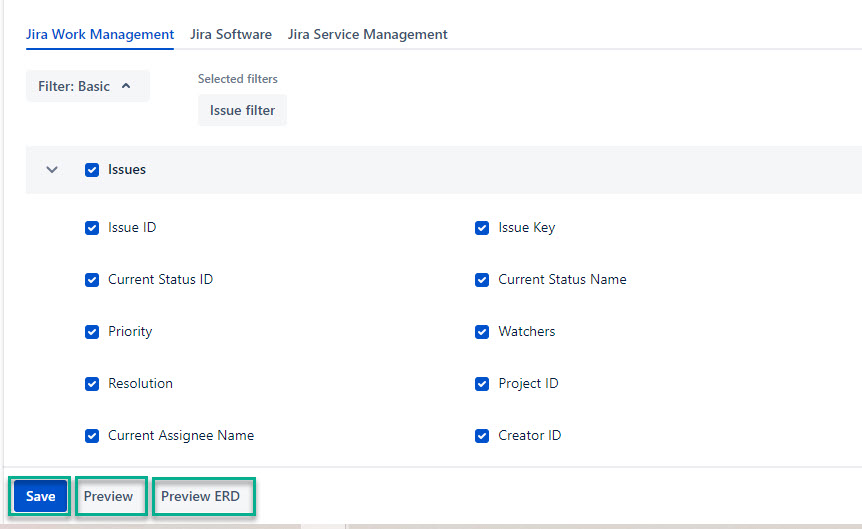Switch to Jira Work Management tab
This screenshot has height=529, width=862.
point(100,34)
